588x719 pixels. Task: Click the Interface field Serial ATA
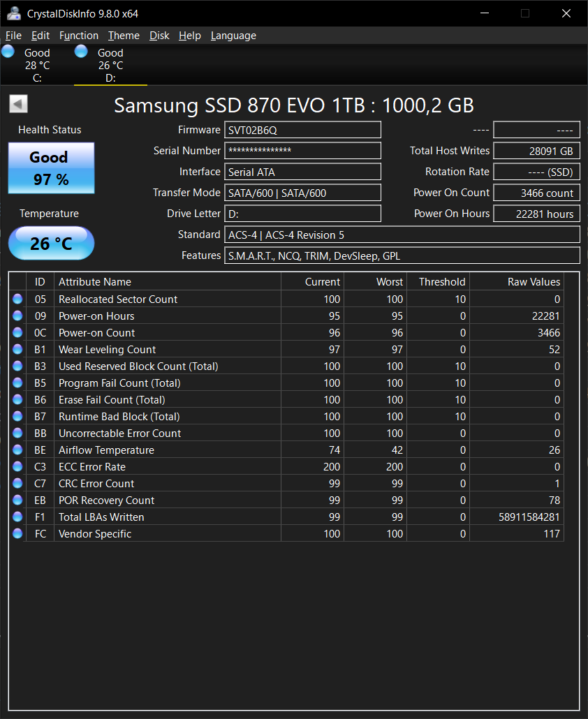pyautogui.click(x=302, y=172)
